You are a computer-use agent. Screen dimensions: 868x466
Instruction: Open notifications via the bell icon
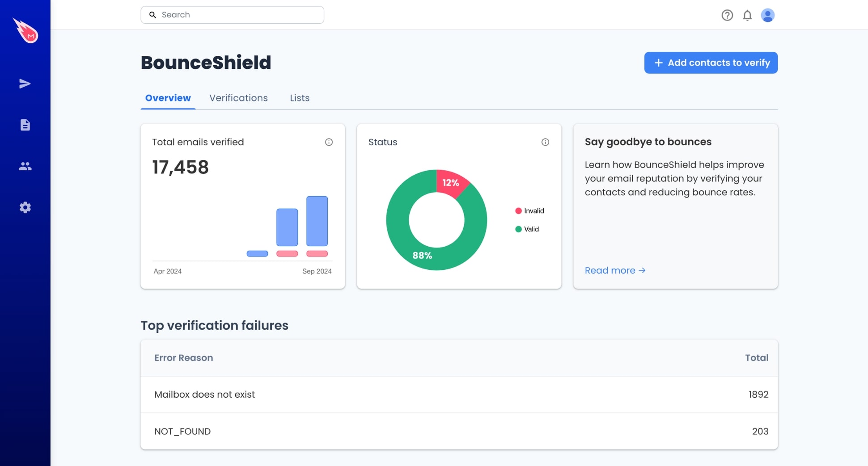click(x=747, y=15)
